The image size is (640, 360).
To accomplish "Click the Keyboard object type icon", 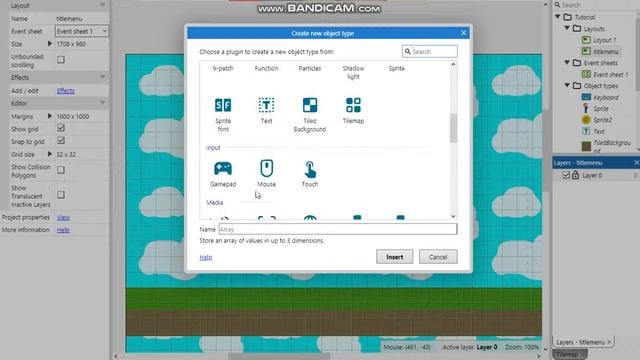I will [586, 97].
